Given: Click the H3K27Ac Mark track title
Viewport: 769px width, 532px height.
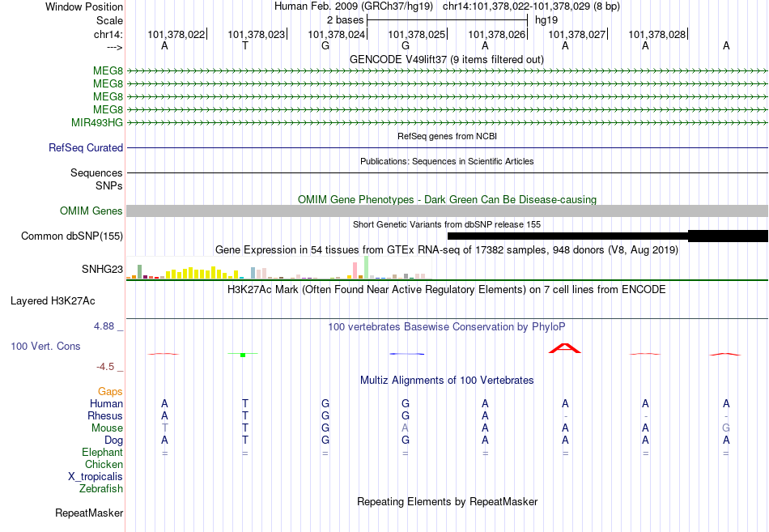Looking at the screenshot, I should click(x=447, y=290).
